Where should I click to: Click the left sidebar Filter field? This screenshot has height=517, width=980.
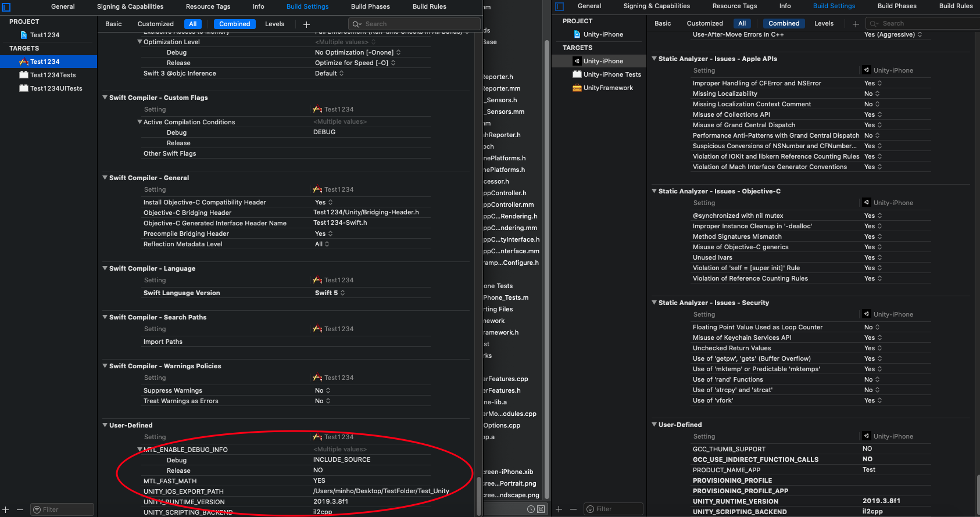[62, 509]
